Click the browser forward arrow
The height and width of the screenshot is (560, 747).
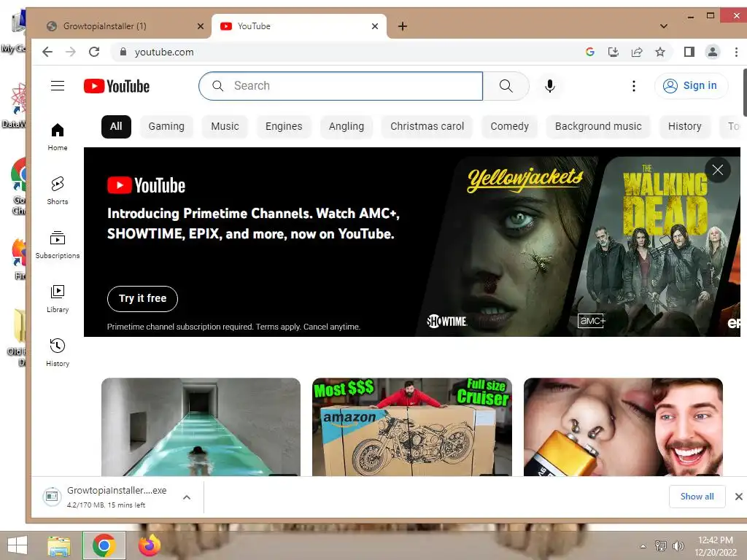(x=71, y=52)
